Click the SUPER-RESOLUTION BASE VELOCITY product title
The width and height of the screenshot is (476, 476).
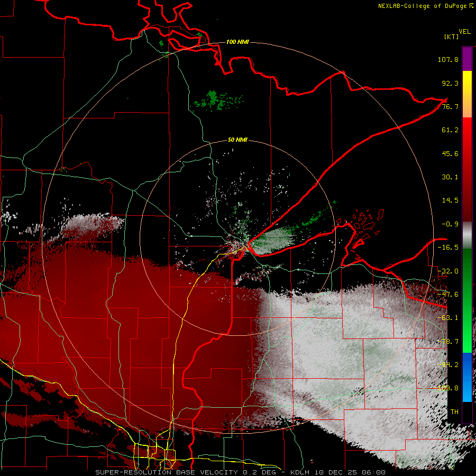(x=167, y=472)
